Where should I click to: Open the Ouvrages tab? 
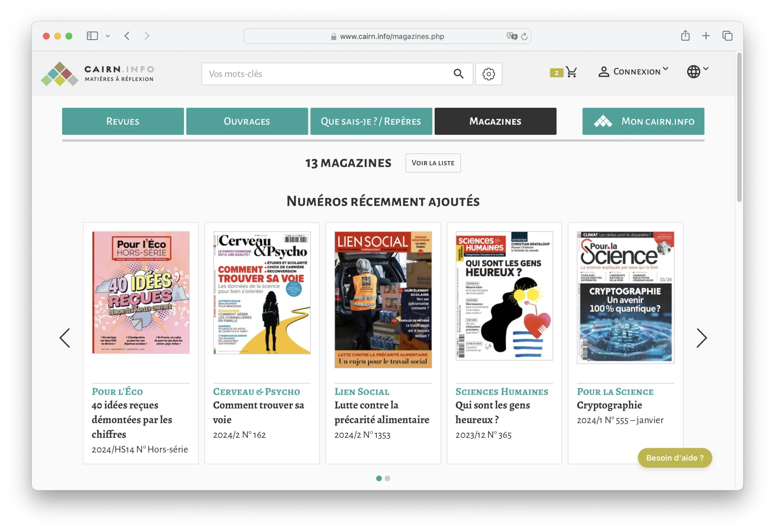point(247,121)
